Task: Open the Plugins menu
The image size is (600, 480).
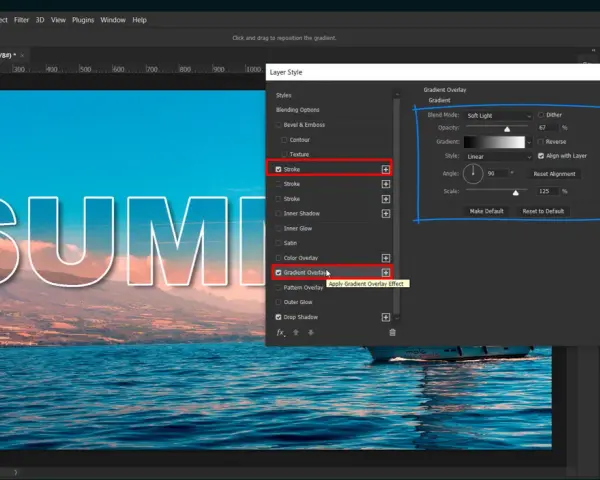Action: pyautogui.click(x=83, y=20)
